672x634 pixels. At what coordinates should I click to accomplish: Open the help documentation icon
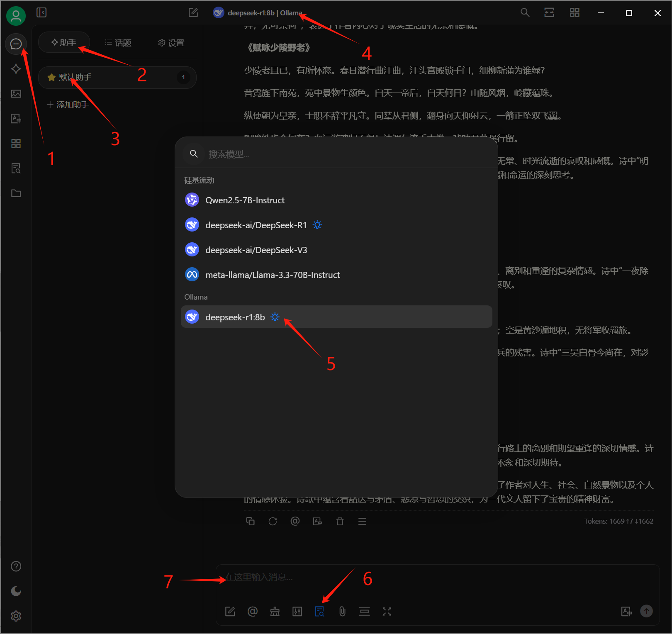point(16,566)
